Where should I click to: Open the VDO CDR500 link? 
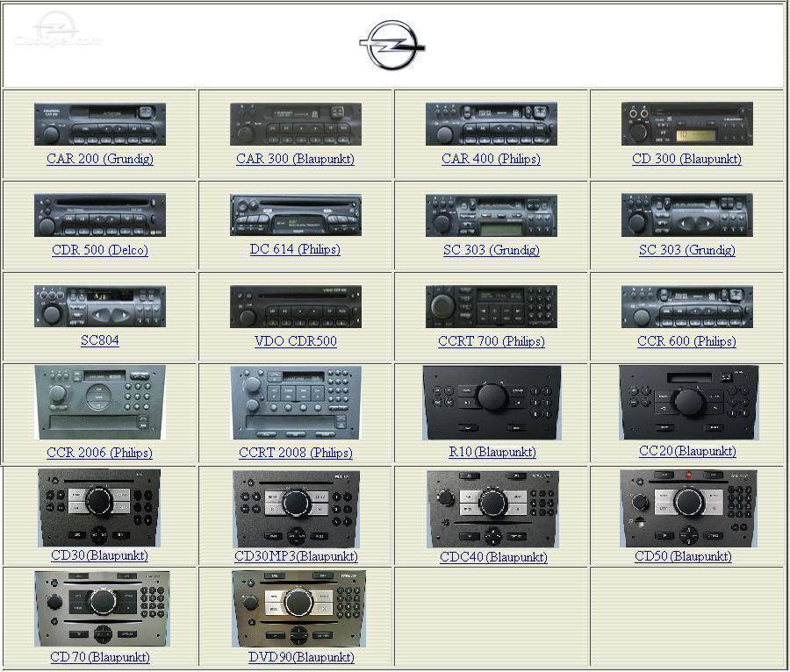coord(296,340)
